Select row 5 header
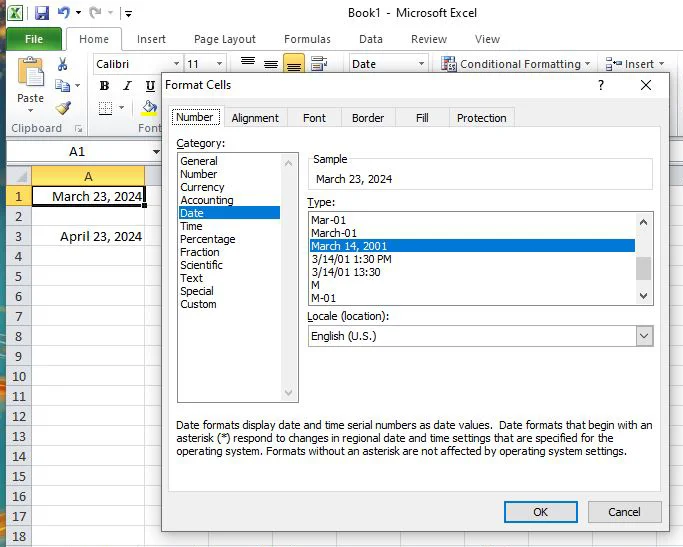This screenshot has height=547, width=683. click(x=19, y=277)
